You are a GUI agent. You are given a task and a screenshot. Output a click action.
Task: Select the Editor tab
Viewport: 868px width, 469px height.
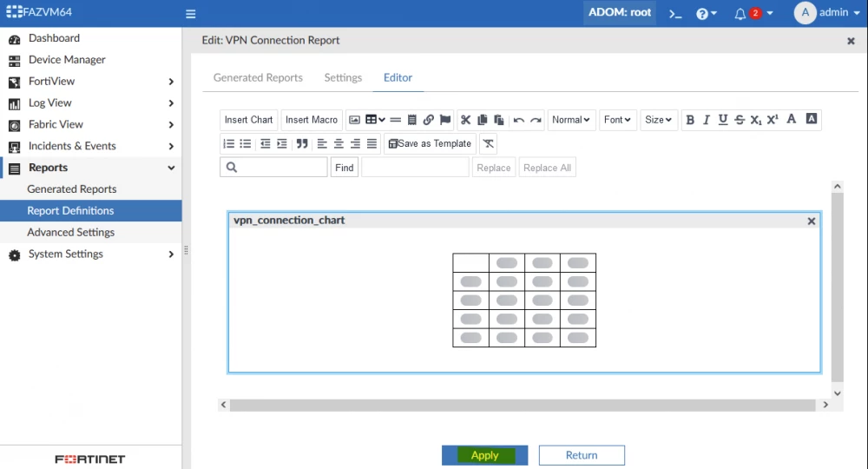[x=398, y=77]
